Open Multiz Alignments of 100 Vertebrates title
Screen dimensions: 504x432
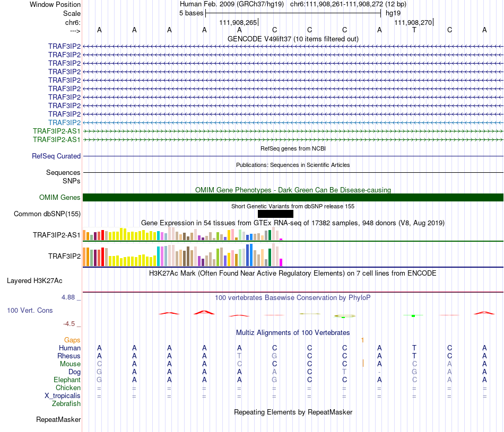click(293, 333)
